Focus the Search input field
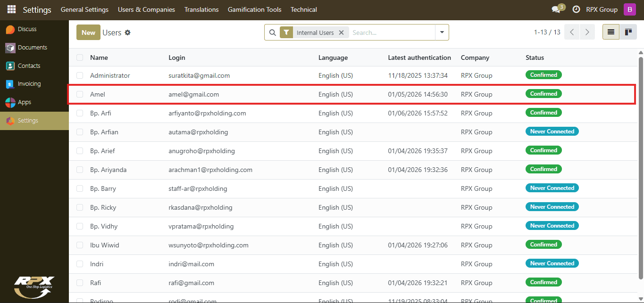This screenshot has height=303, width=644. [x=393, y=33]
